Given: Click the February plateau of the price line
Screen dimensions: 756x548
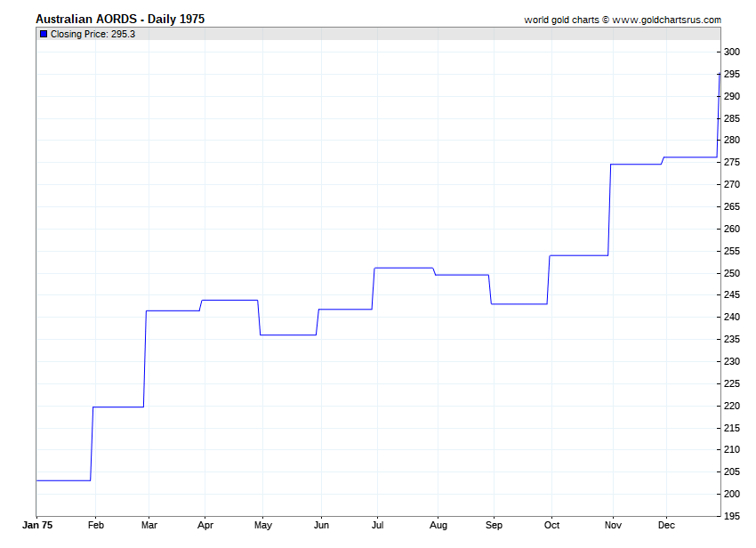Looking at the screenshot, I should 118,407.
